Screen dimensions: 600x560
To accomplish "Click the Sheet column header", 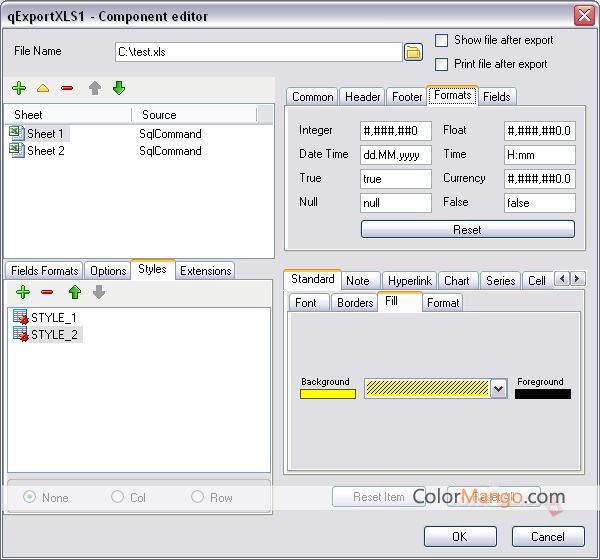I will tap(68, 114).
